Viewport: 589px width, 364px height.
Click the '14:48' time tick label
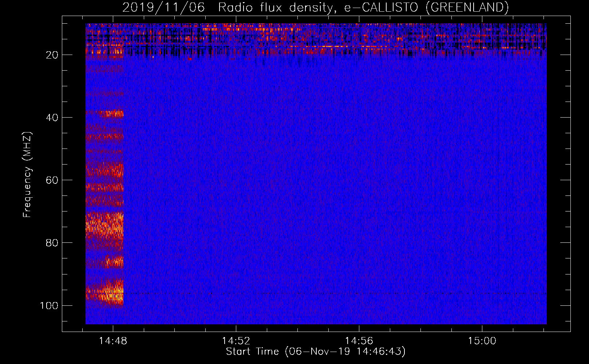point(113,341)
